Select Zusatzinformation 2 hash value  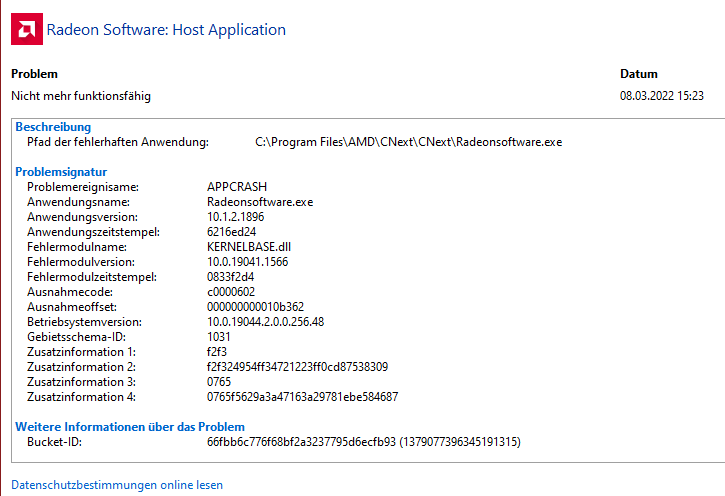[297, 367]
